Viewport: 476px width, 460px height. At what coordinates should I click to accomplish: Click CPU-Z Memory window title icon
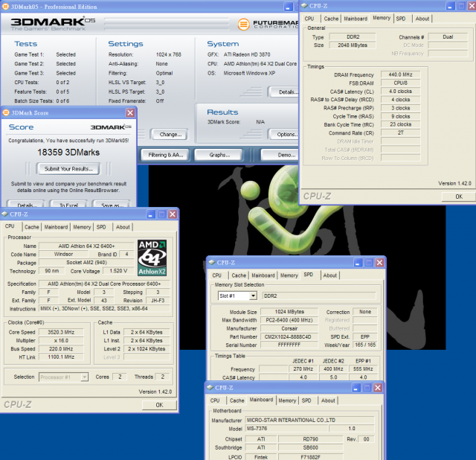(x=304, y=5)
